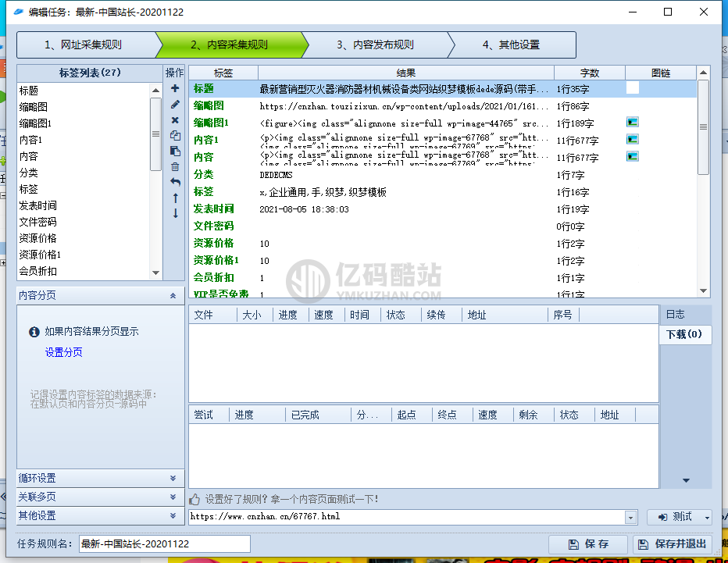Click 字数 column header
Screen dimensions: 728x563
[590, 73]
